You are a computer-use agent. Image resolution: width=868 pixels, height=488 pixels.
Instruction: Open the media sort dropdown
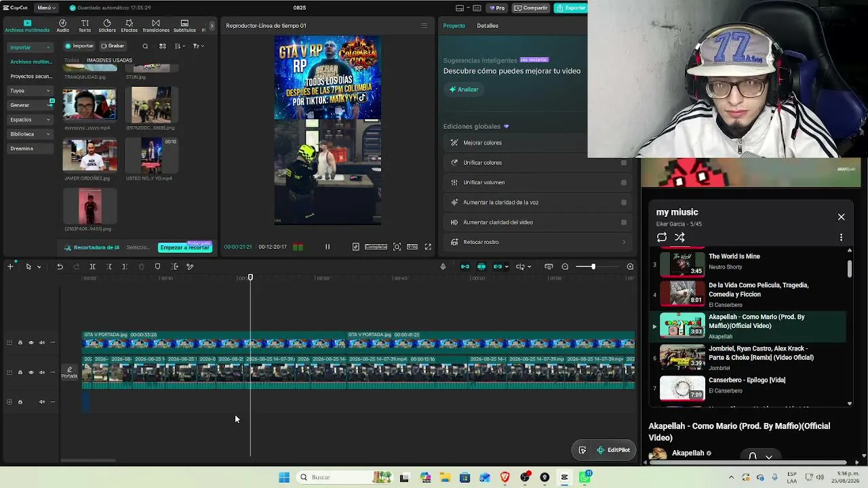pos(180,46)
